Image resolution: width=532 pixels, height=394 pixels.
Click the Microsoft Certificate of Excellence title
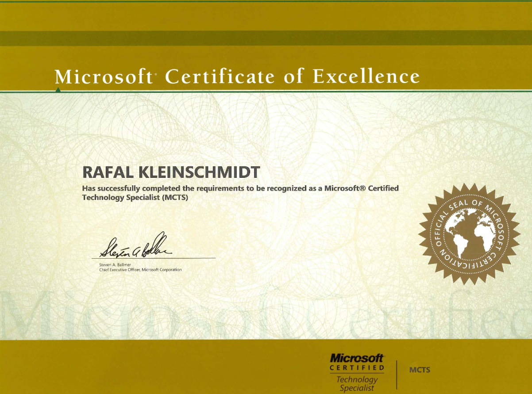point(237,77)
